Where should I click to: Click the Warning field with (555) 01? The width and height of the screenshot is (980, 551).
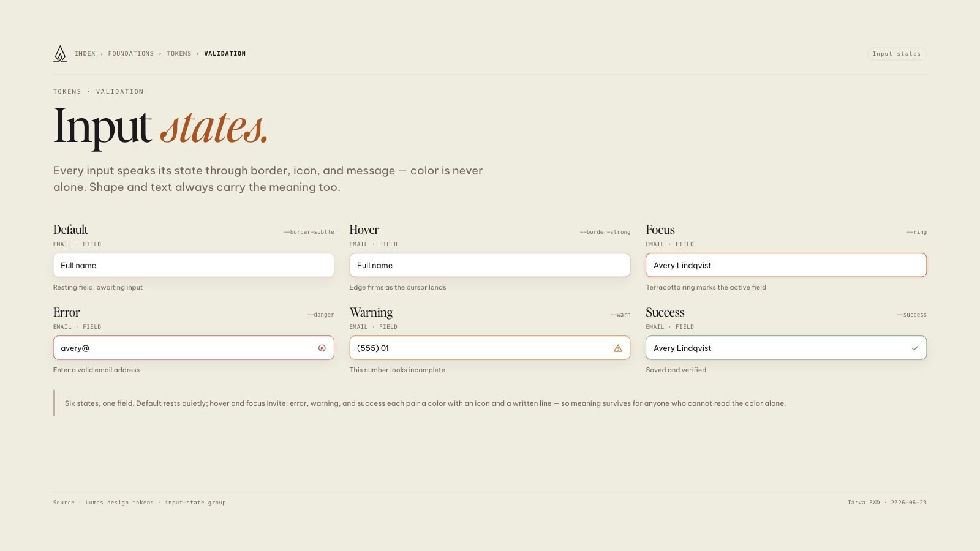click(x=490, y=348)
